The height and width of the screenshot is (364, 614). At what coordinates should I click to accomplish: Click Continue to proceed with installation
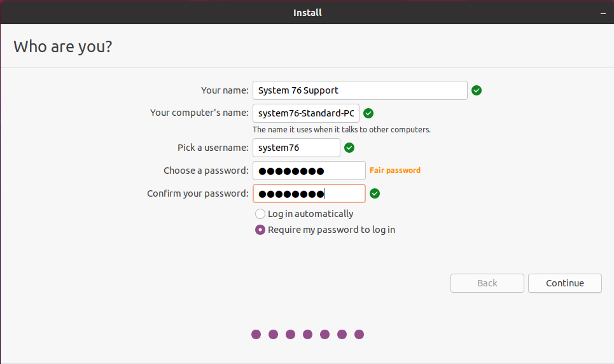click(x=564, y=283)
